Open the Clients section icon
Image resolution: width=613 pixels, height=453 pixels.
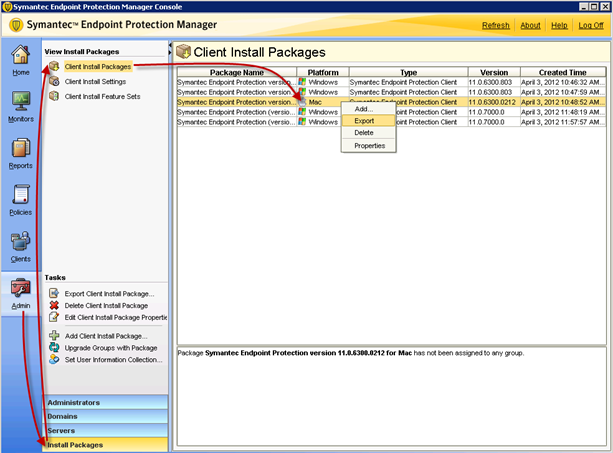point(21,241)
